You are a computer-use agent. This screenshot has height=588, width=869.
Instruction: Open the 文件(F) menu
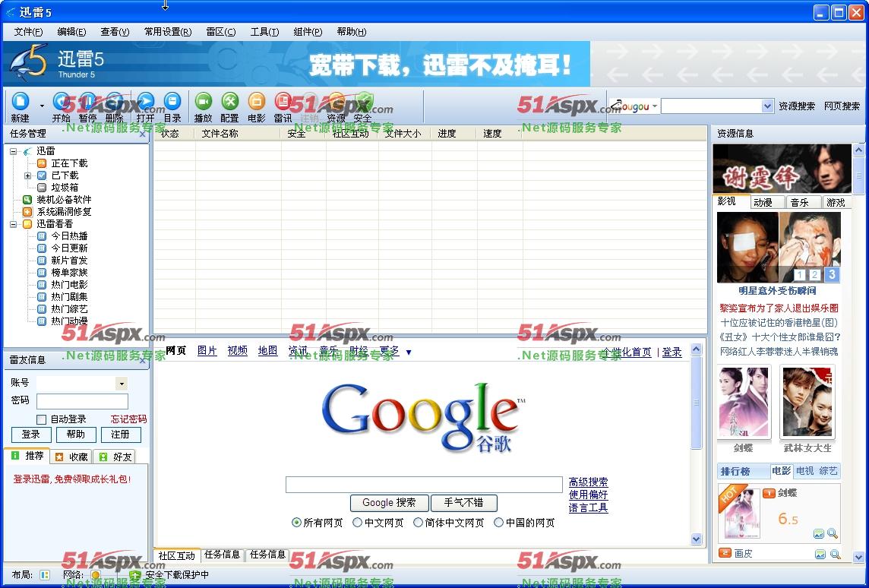point(28,32)
